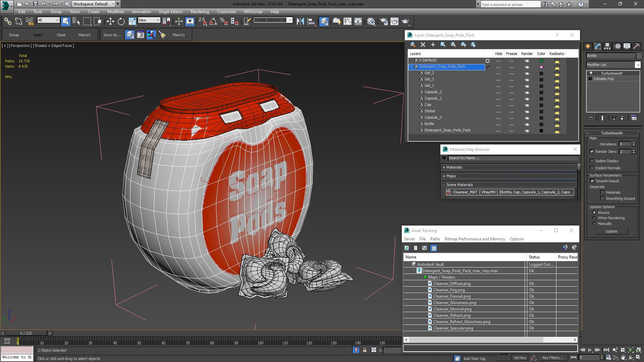Open the Rendering menu
Viewport: 644px width, 362px height.
(x=200, y=11)
